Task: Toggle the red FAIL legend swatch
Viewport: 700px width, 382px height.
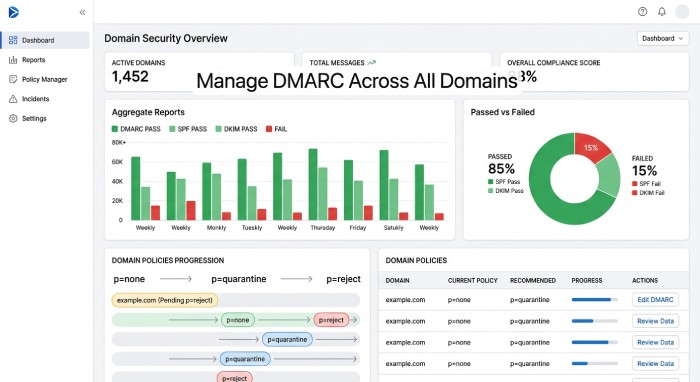Action: tap(269, 129)
